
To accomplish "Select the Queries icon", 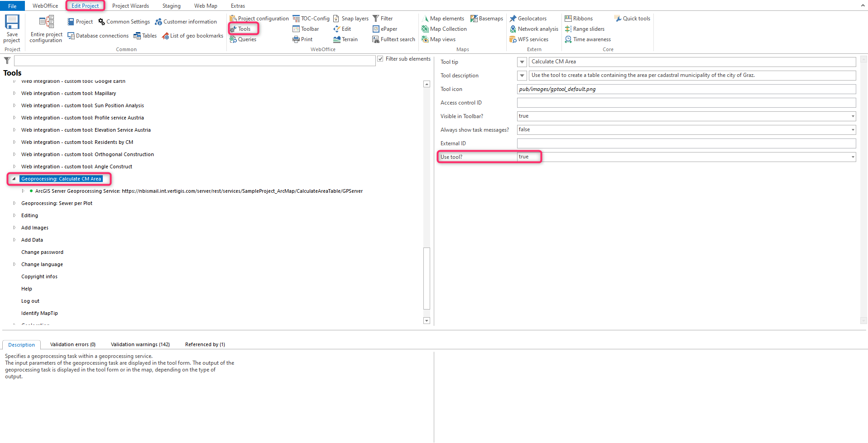I will coord(243,39).
